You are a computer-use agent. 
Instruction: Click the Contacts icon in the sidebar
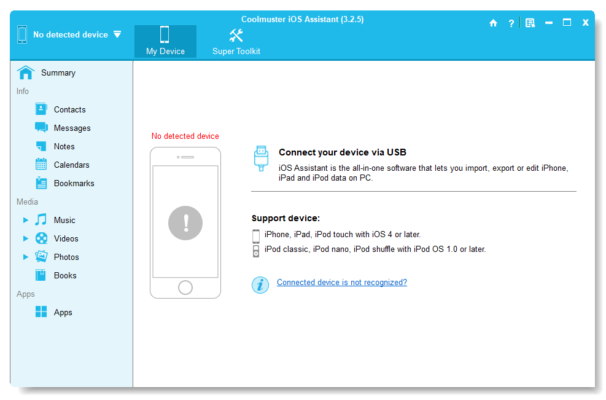pyautogui.click(x=41, y=109)
